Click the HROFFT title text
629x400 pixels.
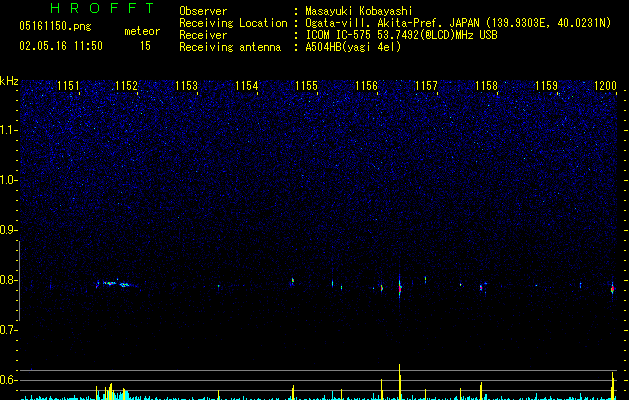click(x=103, y=8)
